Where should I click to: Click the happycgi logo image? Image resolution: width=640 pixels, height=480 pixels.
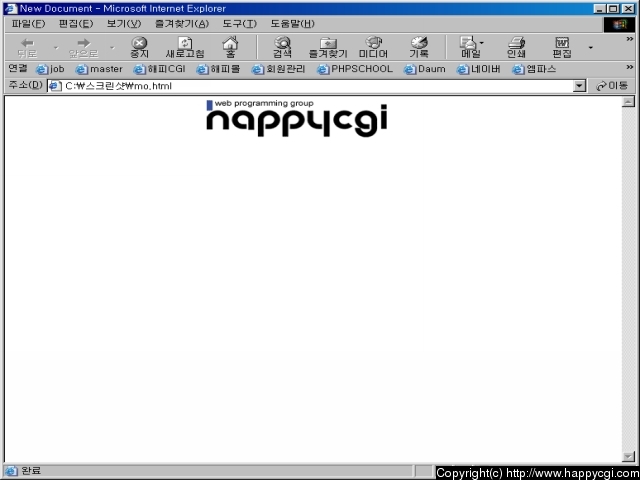click(x=297, y=118)
